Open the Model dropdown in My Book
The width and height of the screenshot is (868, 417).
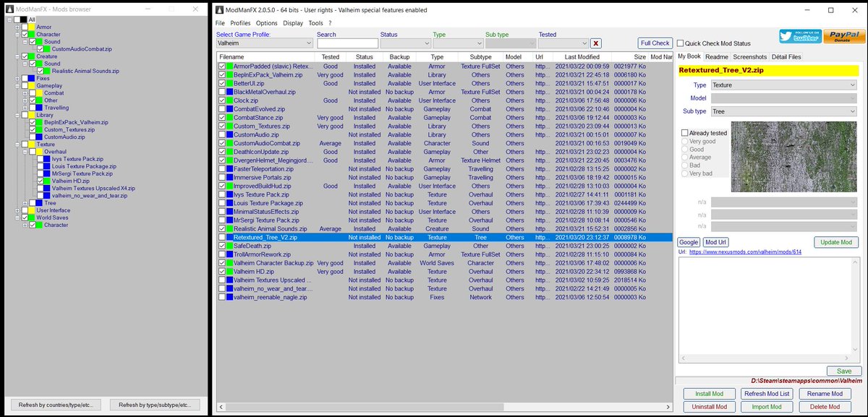click(783, 98)
